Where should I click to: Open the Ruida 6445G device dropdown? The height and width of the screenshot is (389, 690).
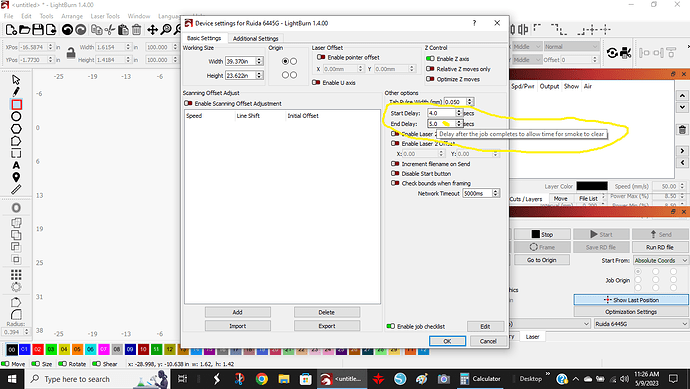click(x=641, y=323)
